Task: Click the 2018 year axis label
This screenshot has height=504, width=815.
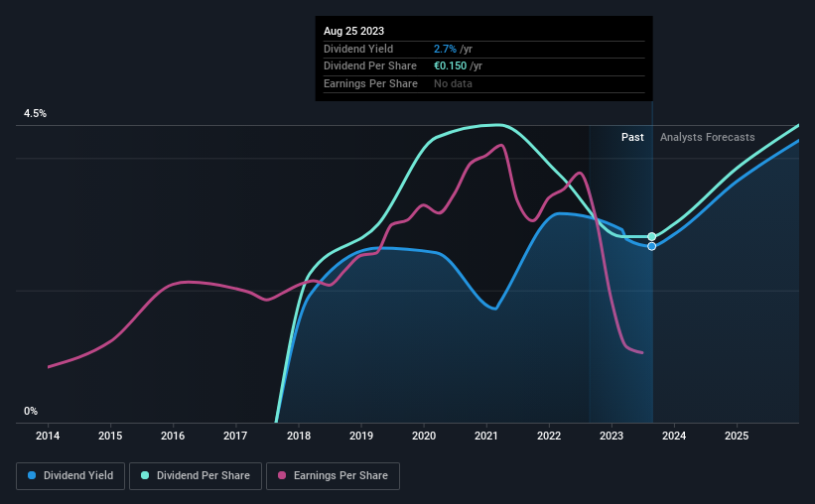Action: click(x=298, y=436)
